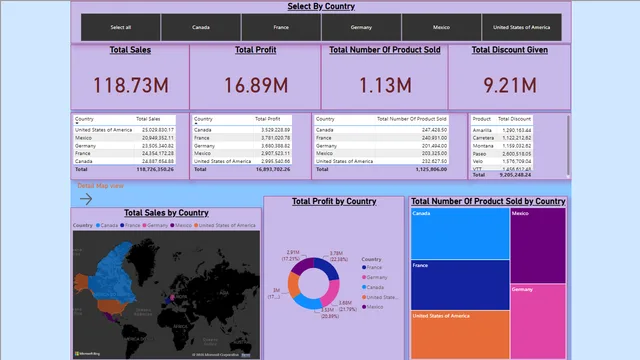Select the pink Germany slice of donut chart

[332, 292]
